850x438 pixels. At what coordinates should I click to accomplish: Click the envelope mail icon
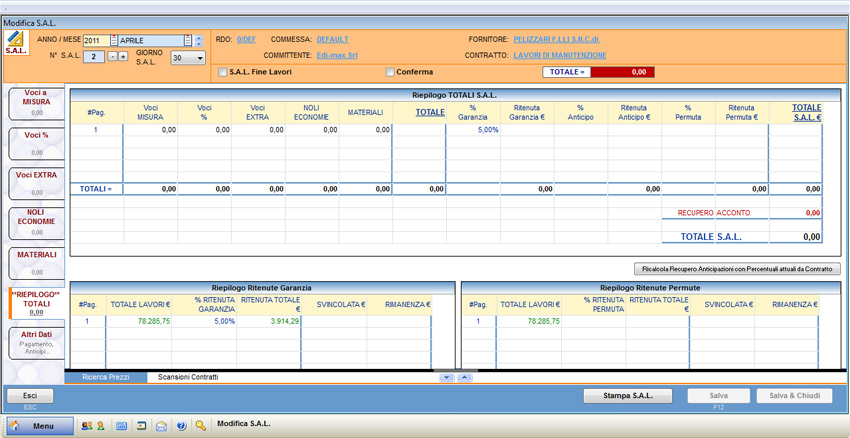(161, 426)
